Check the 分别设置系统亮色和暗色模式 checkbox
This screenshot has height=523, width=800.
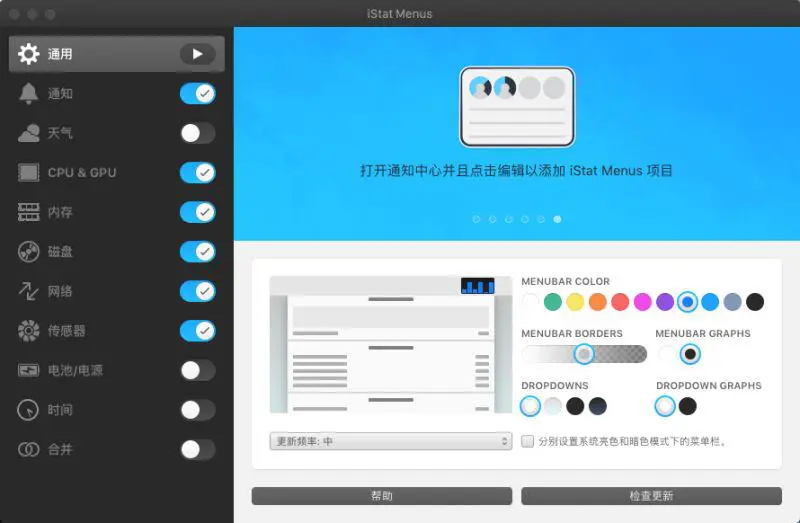pos(528,441)
